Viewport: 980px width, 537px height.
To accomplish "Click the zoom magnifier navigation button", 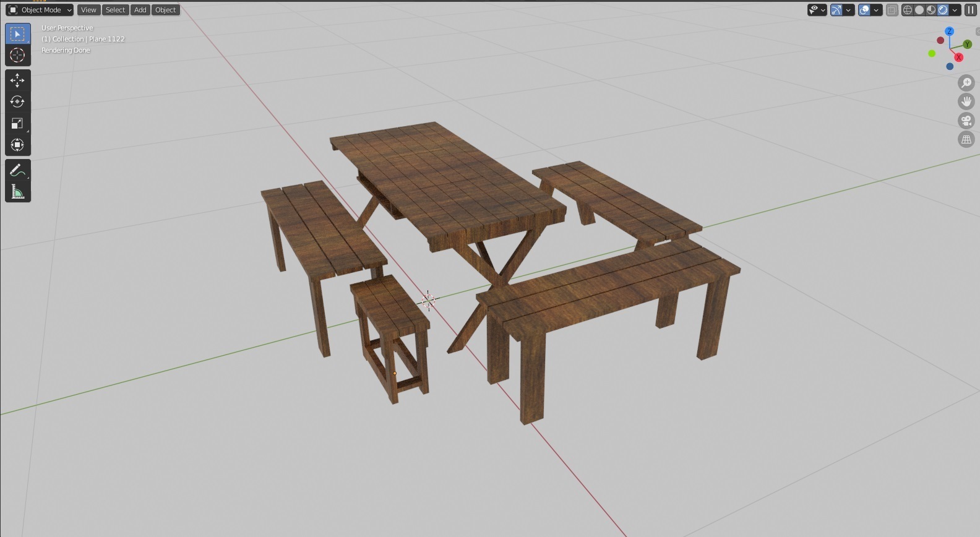I will coord(966,82).
